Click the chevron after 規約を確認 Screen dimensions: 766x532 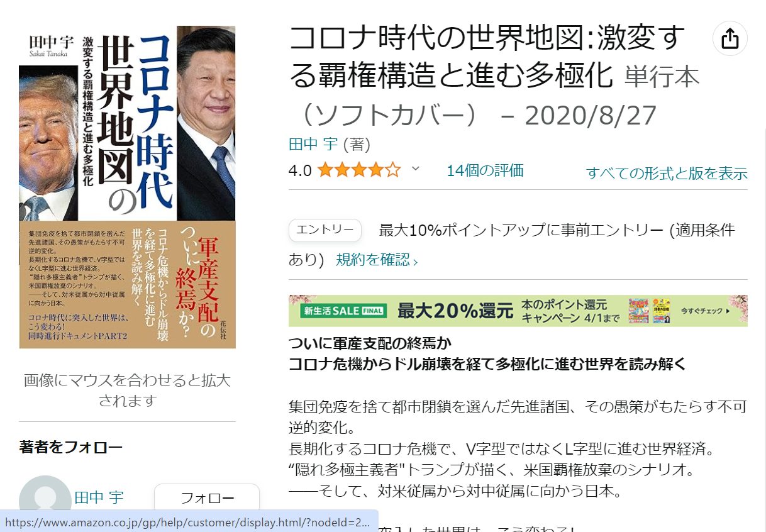415,262
